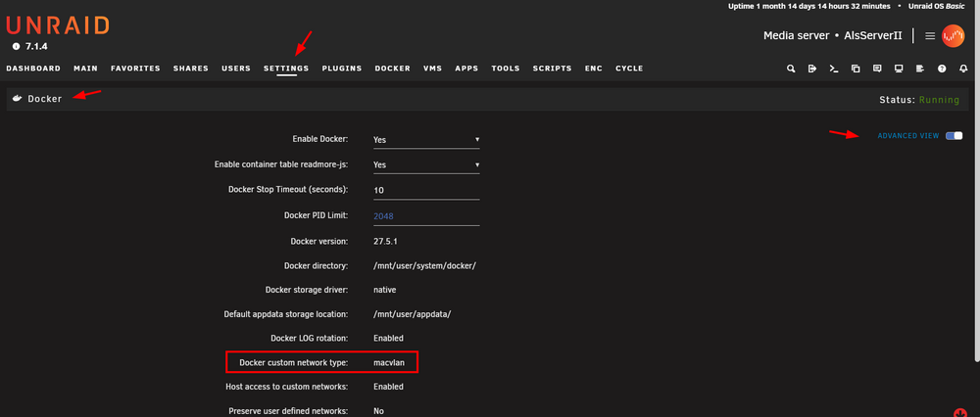Click the /mnt/user/appdata/ location path

point(413,314)
